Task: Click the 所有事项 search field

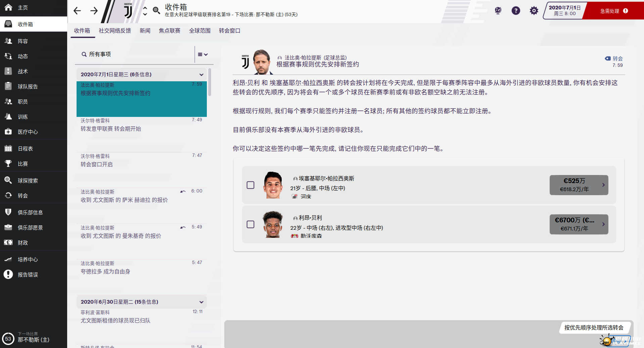Action: (x=134, y=54)
